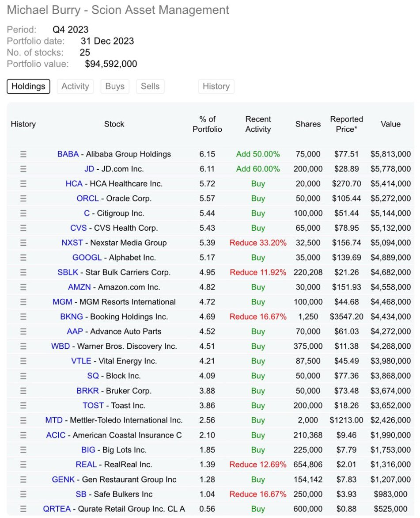Select the Holdings tab
The width and height of the screenshot is (420, 518).
(28, 86)
